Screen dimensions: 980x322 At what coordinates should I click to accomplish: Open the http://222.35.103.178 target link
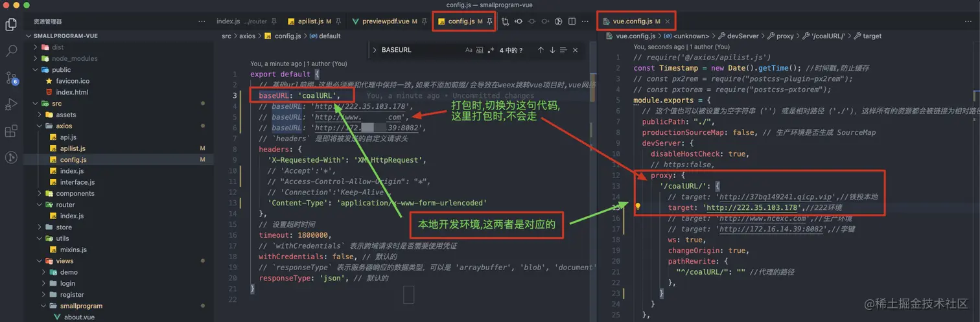coord(751,207)
